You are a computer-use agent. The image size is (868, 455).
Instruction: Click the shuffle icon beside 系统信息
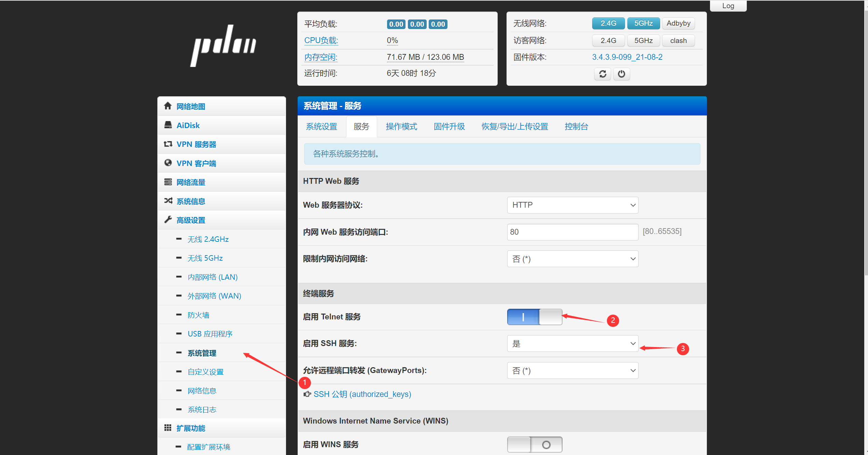click(x=168, y=201)
